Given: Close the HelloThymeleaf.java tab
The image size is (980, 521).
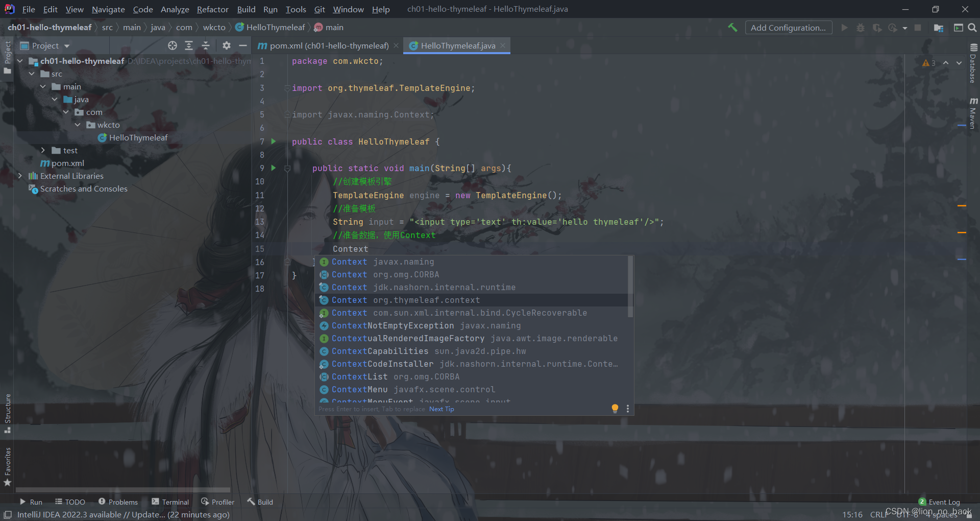Looking at the screenshot, I should (503, 45).
